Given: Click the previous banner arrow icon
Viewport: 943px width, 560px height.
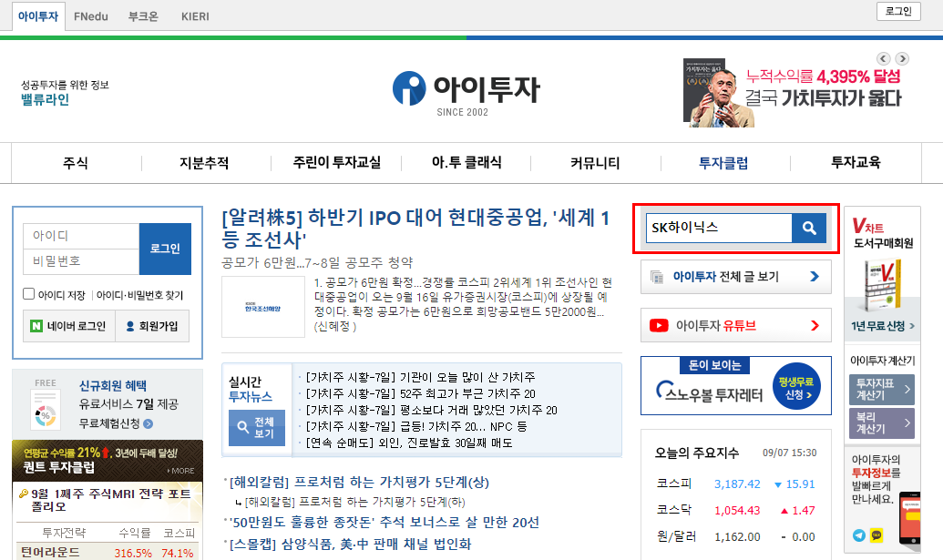Looking at the screenshot, I should tap(883, 58).
